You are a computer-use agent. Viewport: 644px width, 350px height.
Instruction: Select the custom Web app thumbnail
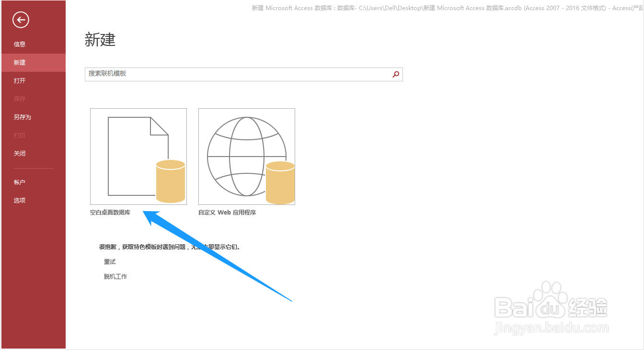click(247, 157)
